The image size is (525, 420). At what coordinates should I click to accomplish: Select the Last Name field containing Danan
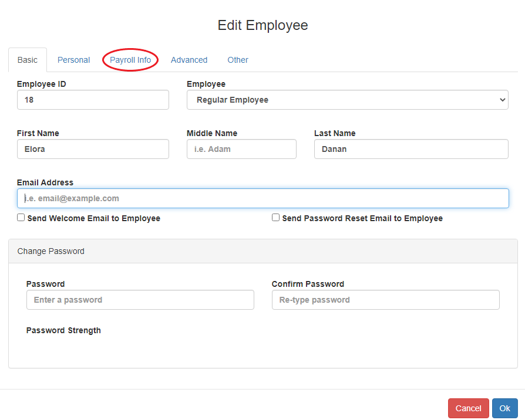(411, 149)
